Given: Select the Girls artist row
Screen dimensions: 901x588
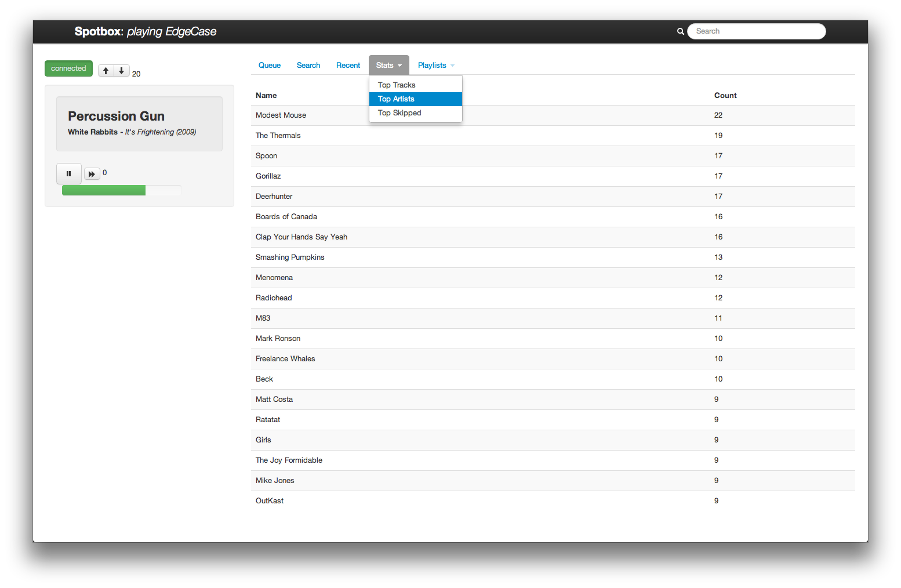Looking at the screenshot, I should (x=553, y=440).
